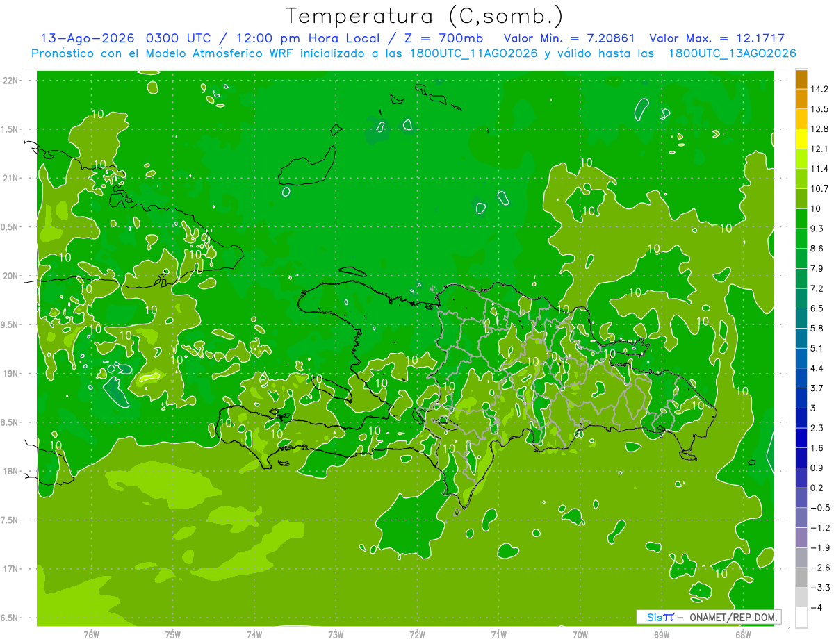Pick the dark orange swatch above 14.2
Image resolution: width=834 pixels, height=644 pixels.
pos(802,79)
